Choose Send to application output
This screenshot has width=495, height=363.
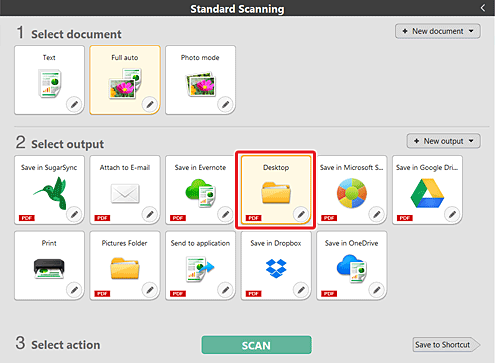pyautogui.click(x=200, y=266)
